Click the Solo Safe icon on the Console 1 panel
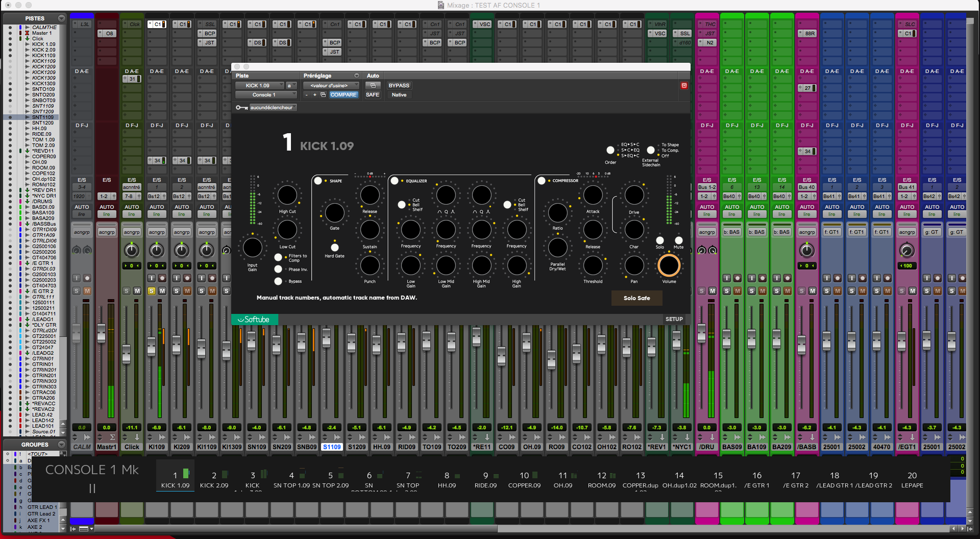980x539 pixels. (x=636, y=298)
